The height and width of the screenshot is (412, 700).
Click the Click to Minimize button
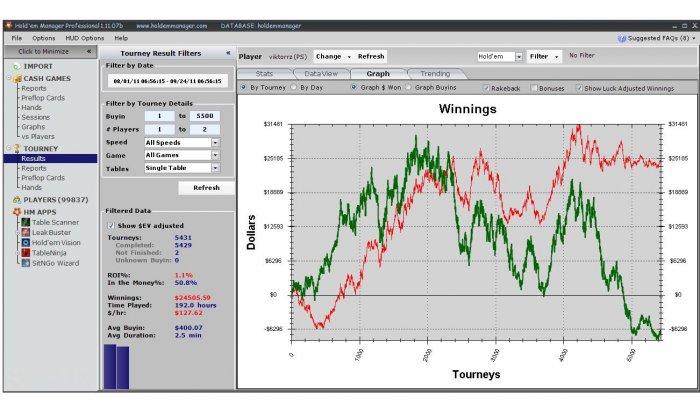coord(50,51)
